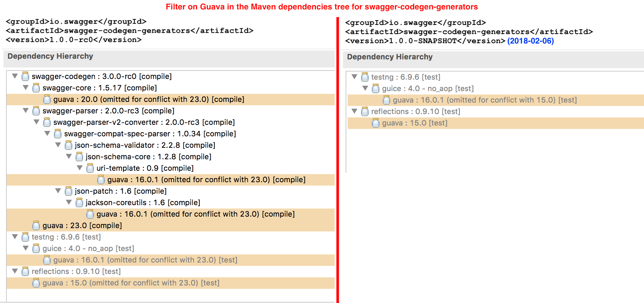The height and width of the screenshot is (303, 644).
Task: Click jar icon of guice in right tree
Action: click(376, 88)
